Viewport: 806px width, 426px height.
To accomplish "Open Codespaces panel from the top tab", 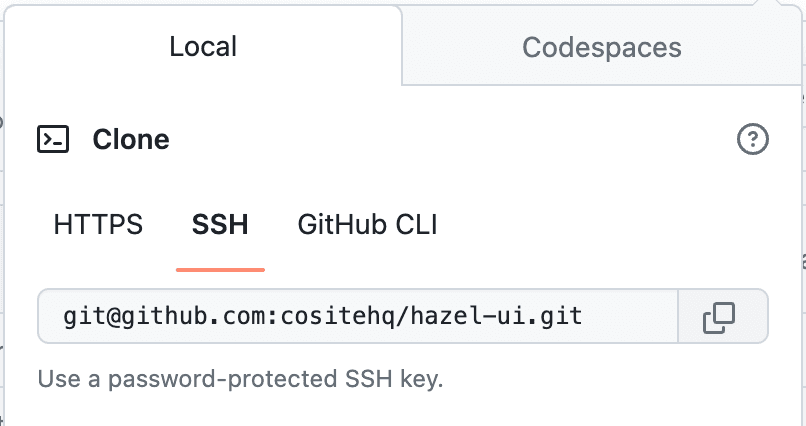I will coord(601,47).
